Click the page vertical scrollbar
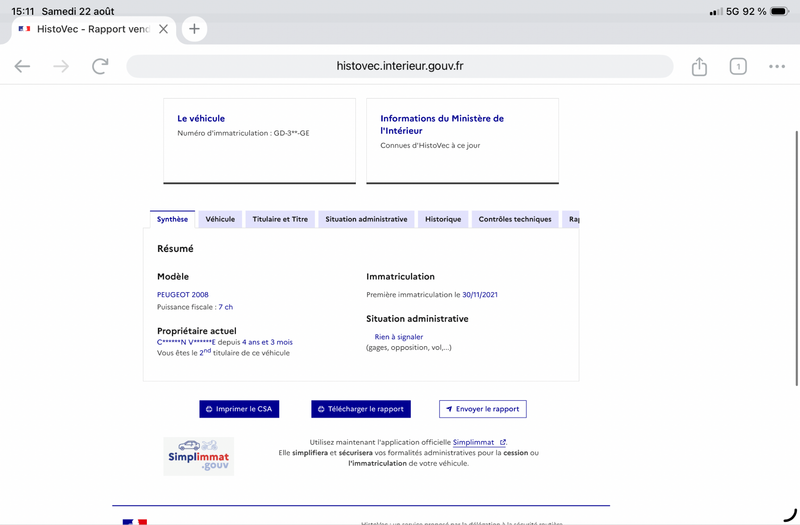The height and width of the screenshot is (525, 800). pyautogui.click(x=796, y=258)
